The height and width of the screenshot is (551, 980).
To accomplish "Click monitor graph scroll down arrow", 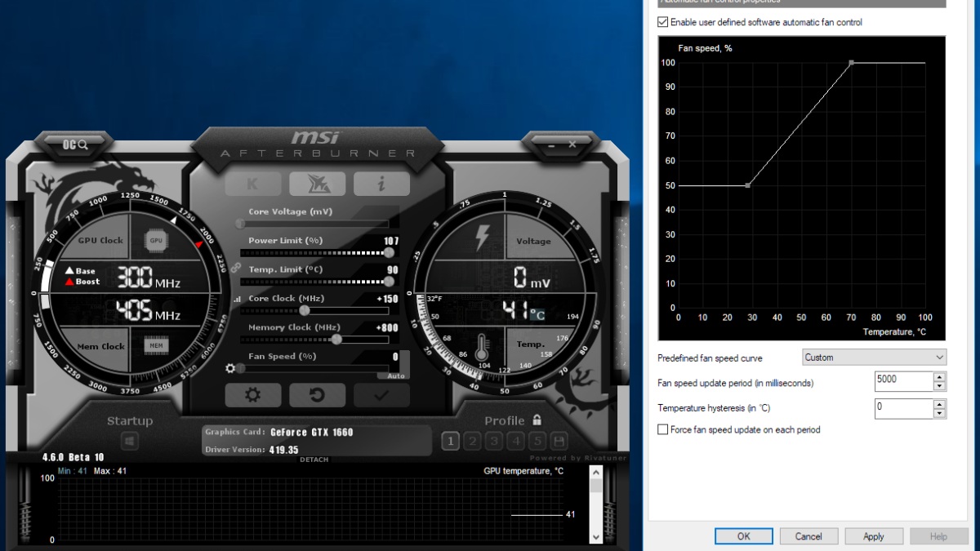I will tap(595, 537).
